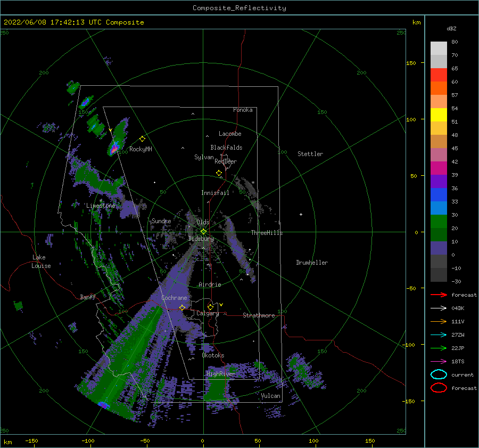Screen dimensions: 479x448
Task: Click the RockyMH label
Action: coord(141,149)
